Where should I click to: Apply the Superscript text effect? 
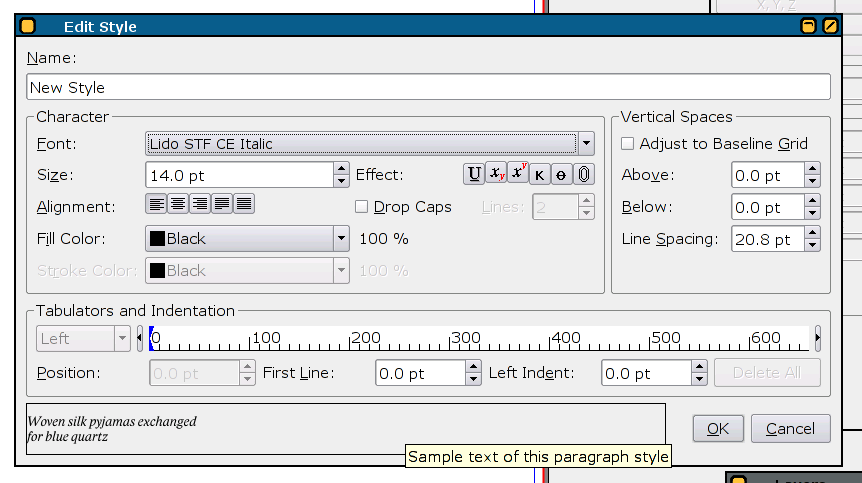coord(518,174)
